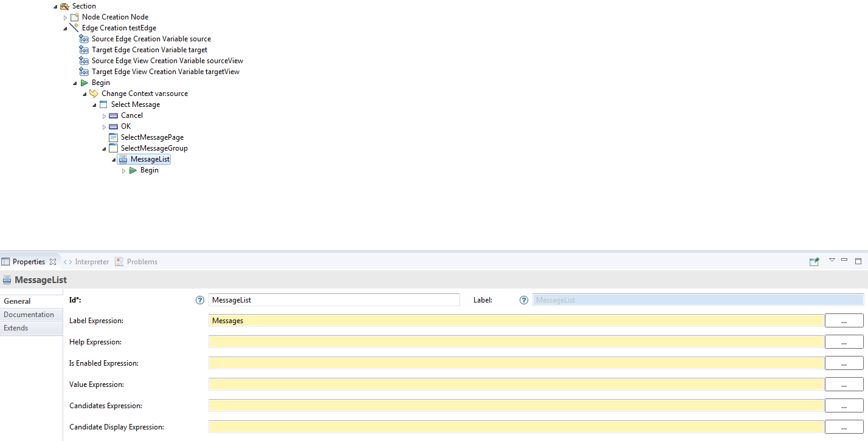Click the Edge Creation testEdge icon

74,28
